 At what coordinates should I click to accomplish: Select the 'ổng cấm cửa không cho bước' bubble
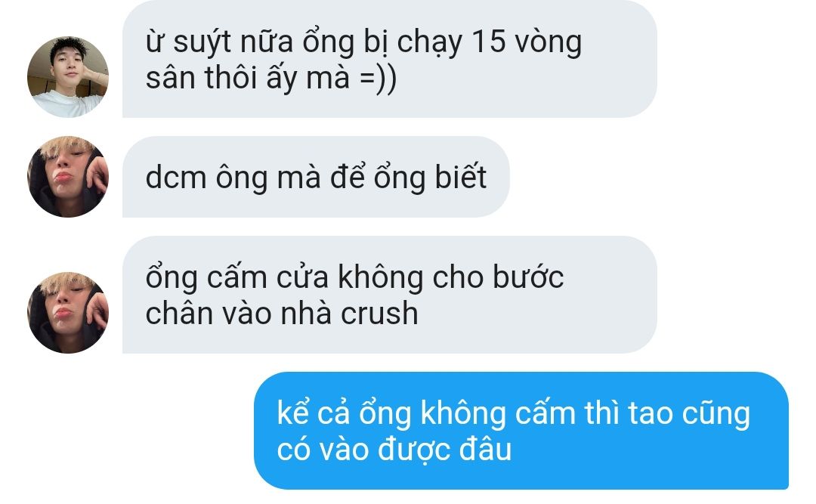pos(389,295)
